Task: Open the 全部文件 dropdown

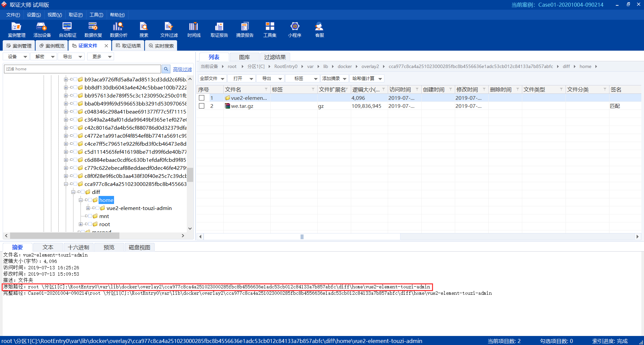Action: point(212,78)
